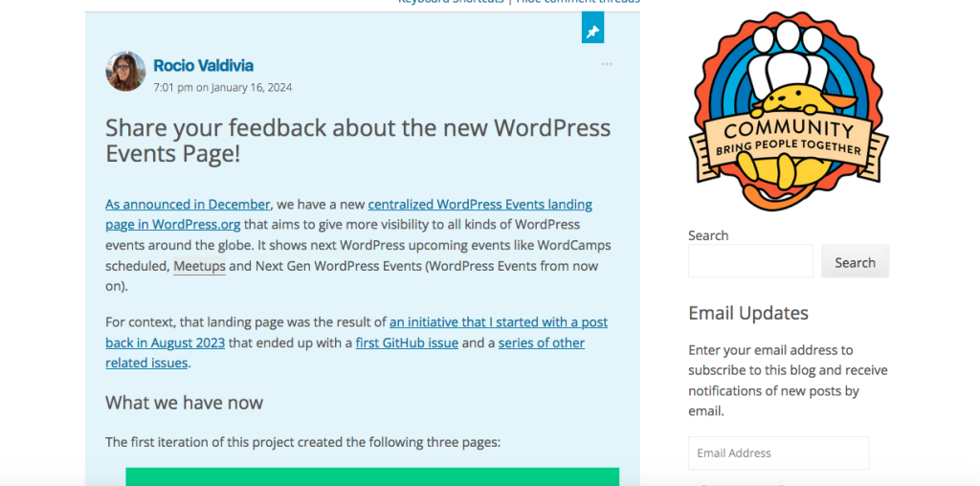The image size is (980, 486).
Task: Click the underlined Meetups glossary term
Action: click(199, 266)
